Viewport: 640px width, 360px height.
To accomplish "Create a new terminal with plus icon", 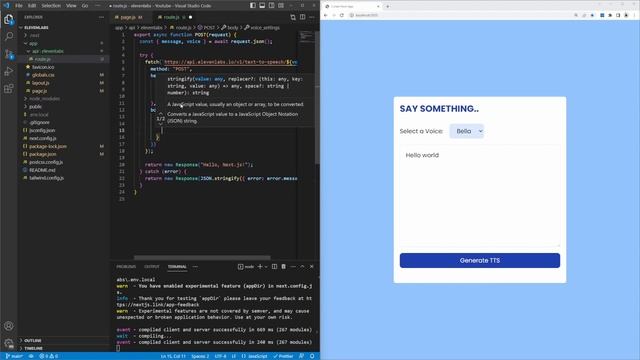I will click(x=260, y=267).
